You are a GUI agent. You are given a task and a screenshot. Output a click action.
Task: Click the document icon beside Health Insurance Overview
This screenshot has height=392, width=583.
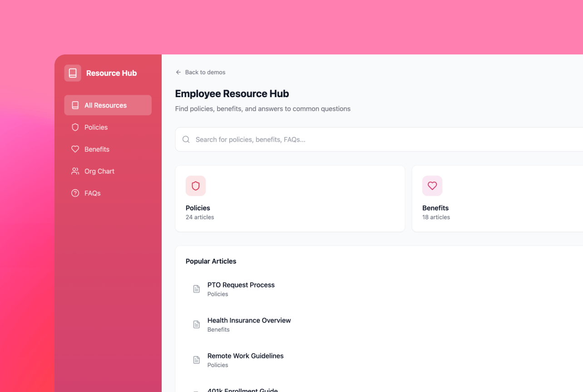[x=197, y=324]
